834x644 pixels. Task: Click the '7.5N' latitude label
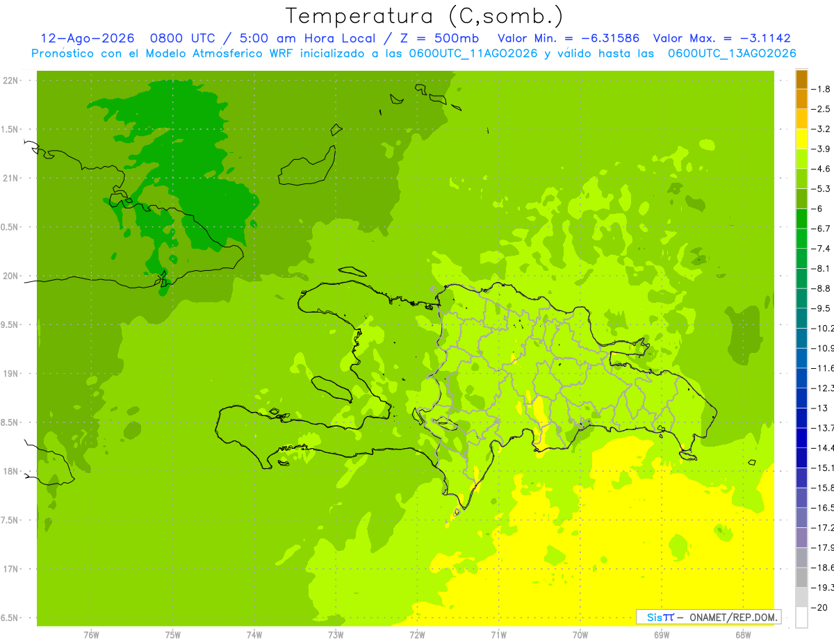pyautogui.click(x=10, y=520)
